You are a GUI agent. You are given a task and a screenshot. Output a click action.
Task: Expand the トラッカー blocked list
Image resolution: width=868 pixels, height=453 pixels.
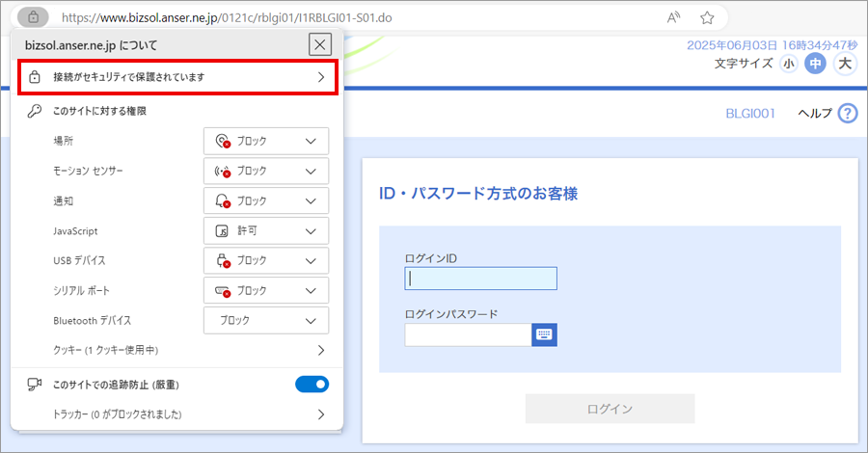(177, 414)
